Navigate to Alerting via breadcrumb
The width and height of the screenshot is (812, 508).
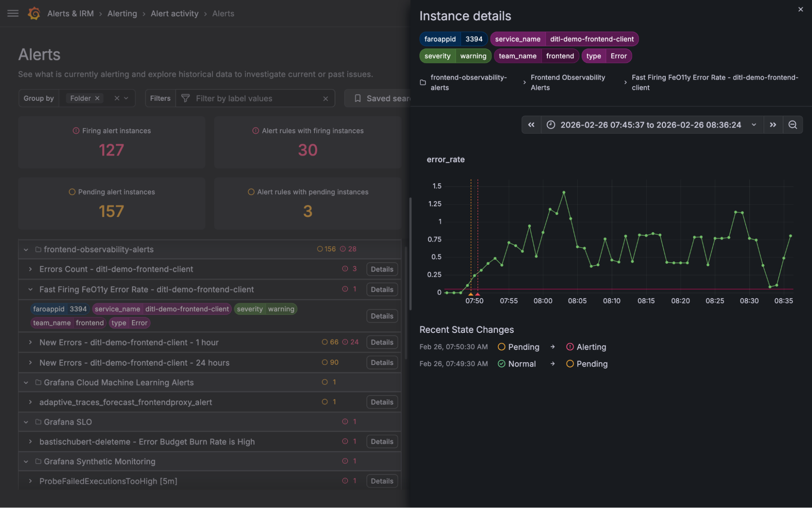pyautogui.click(x=122, y=13)
